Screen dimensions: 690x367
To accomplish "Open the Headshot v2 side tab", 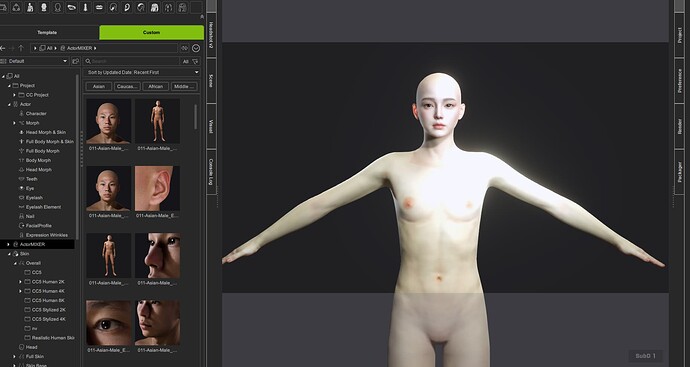I will [x=211, y=34].
